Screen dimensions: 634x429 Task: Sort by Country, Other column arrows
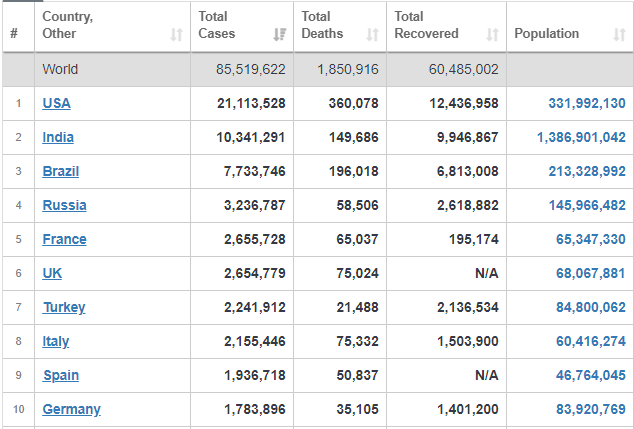[176, 34]
